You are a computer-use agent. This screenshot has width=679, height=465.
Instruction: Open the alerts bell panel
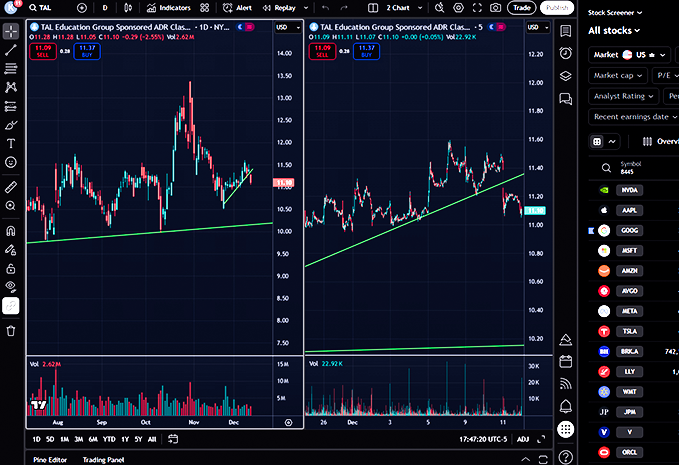click(565, 405)
